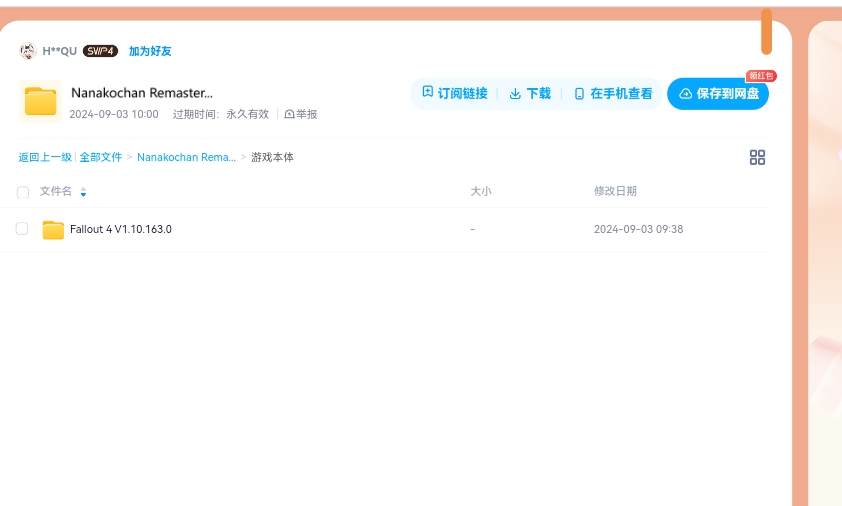Open Nanakochan Rema... breadcrumb folder
This screenshot has width=842, height=506.
[186, 157]
